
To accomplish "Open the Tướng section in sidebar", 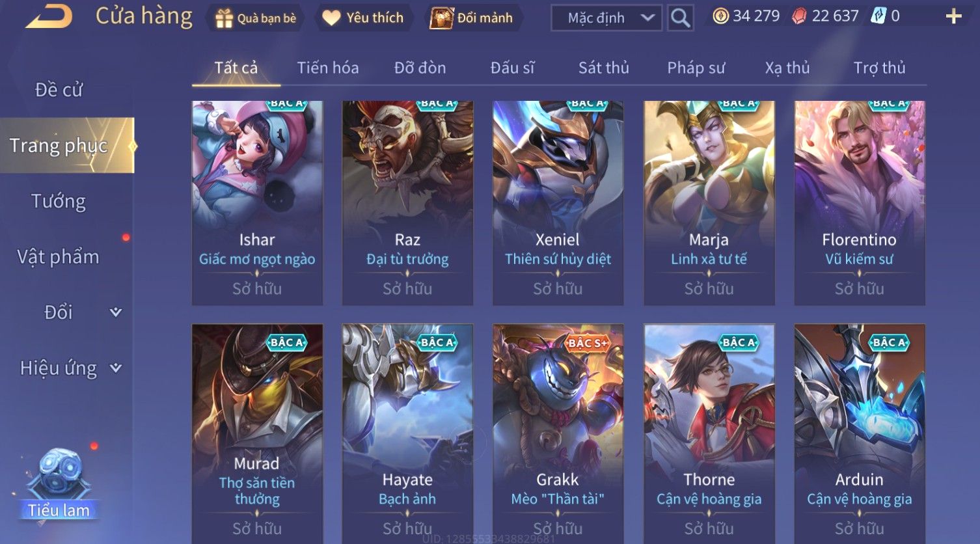I will click(x=59, y=201).
